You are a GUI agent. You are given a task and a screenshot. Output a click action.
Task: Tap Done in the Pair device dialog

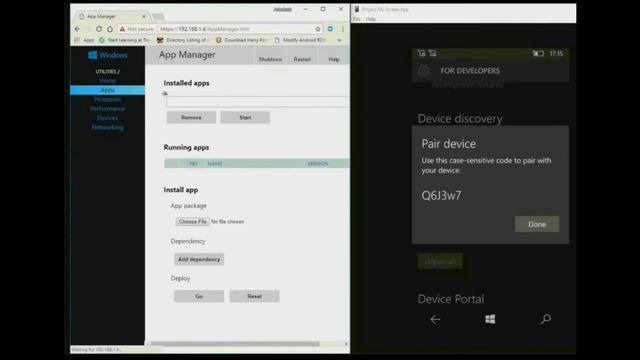coord(537,224)
